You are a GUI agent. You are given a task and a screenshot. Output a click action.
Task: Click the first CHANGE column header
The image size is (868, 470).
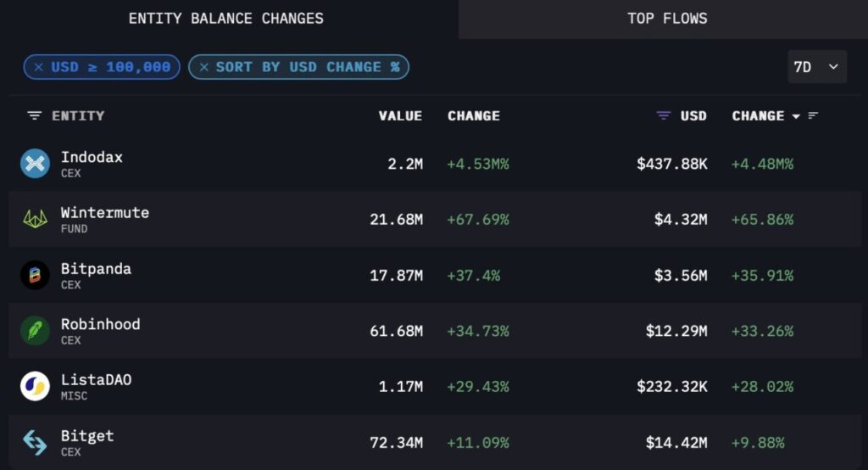[473, 116]
